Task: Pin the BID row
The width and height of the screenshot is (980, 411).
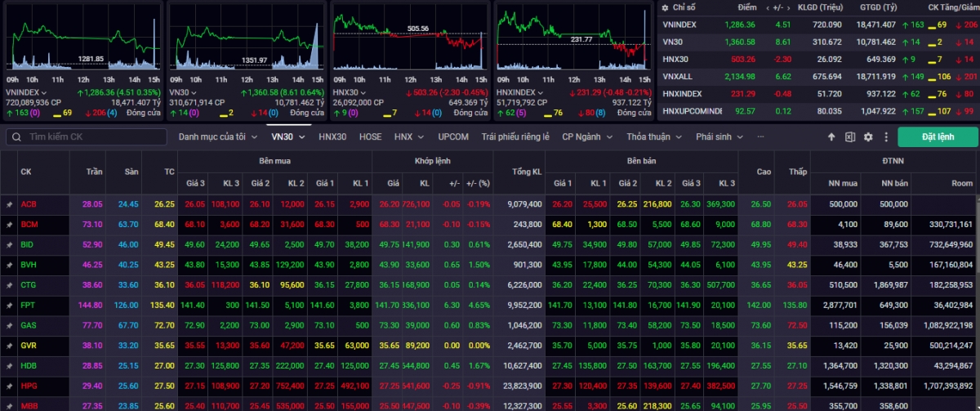Action: pyautogui.click(x=9, y=244)
